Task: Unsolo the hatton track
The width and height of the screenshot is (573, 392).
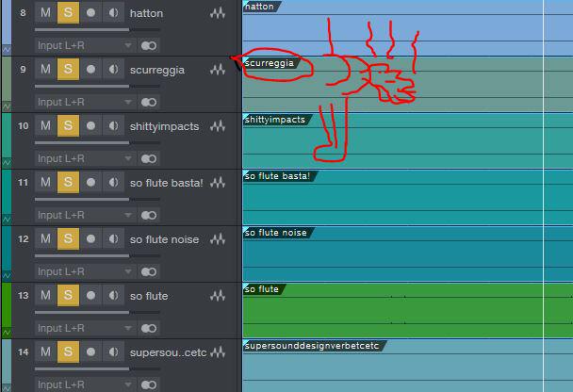Action: click(68, 13)
